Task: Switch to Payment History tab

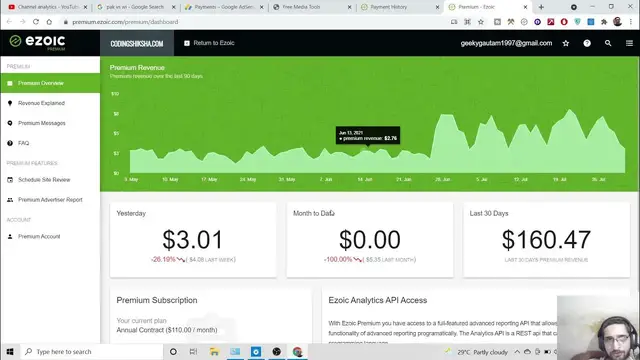Action: [400, 7]
